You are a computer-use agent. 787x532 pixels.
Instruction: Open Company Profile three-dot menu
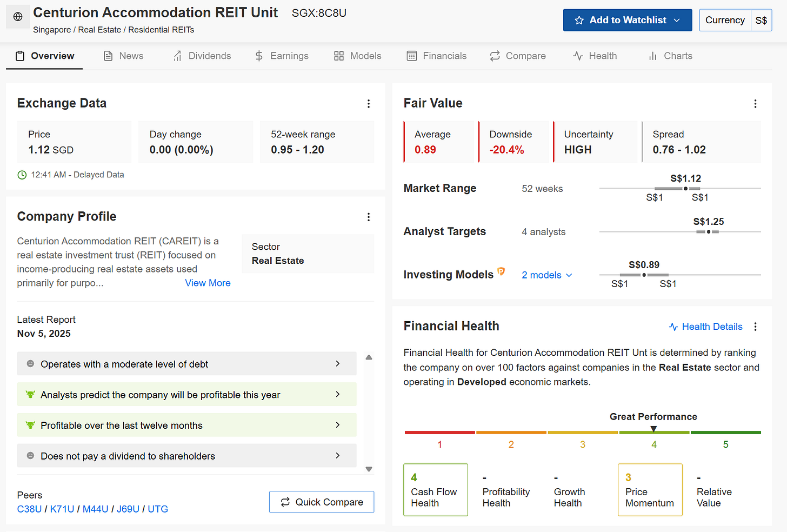click(x=369, y=217)
